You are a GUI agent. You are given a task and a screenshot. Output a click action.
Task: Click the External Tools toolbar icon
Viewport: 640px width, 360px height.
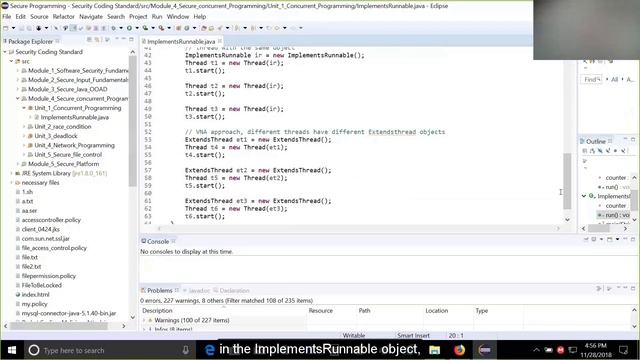(x=161, y=28)
